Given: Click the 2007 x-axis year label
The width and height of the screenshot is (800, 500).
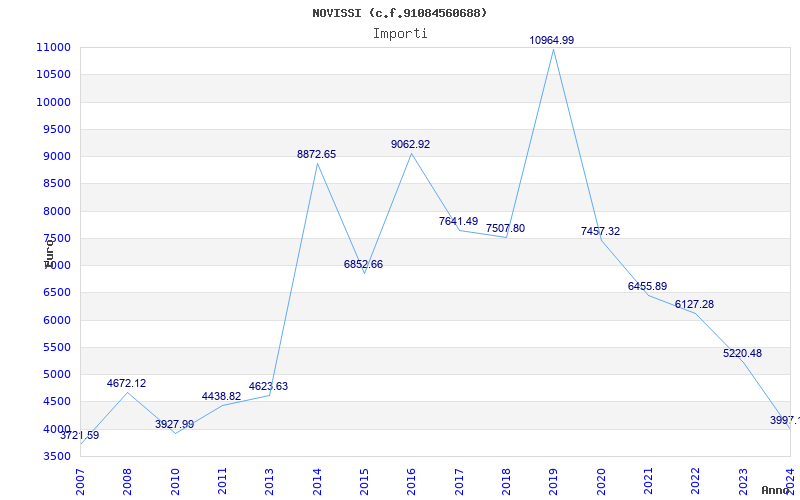Looking at the screenshot, I should (x=80, y=482).
